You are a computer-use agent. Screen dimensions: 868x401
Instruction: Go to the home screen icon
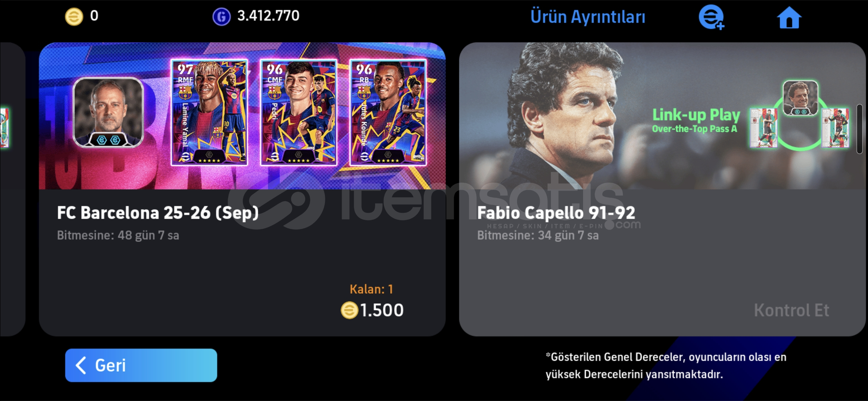tap(789, 17)
